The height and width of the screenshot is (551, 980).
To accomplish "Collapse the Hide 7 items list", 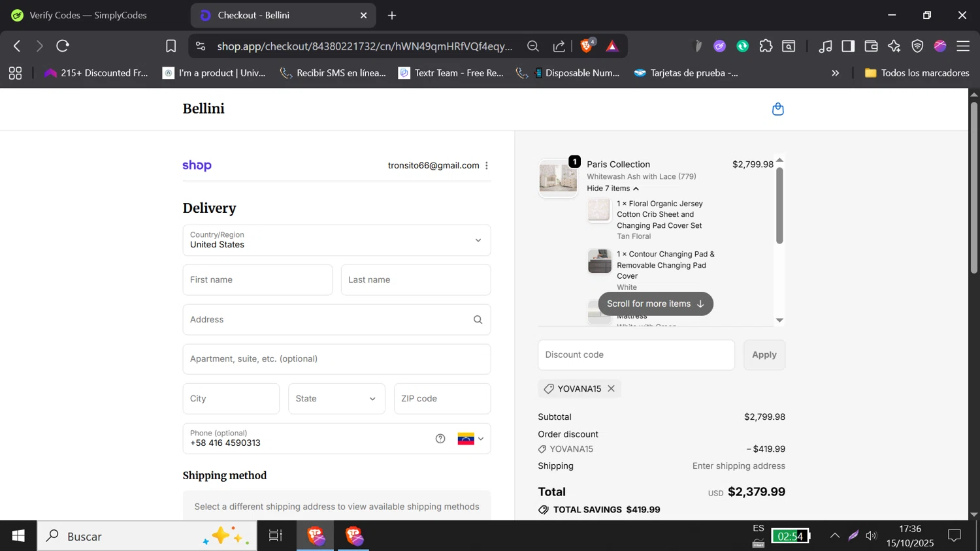I will point(613,189).
